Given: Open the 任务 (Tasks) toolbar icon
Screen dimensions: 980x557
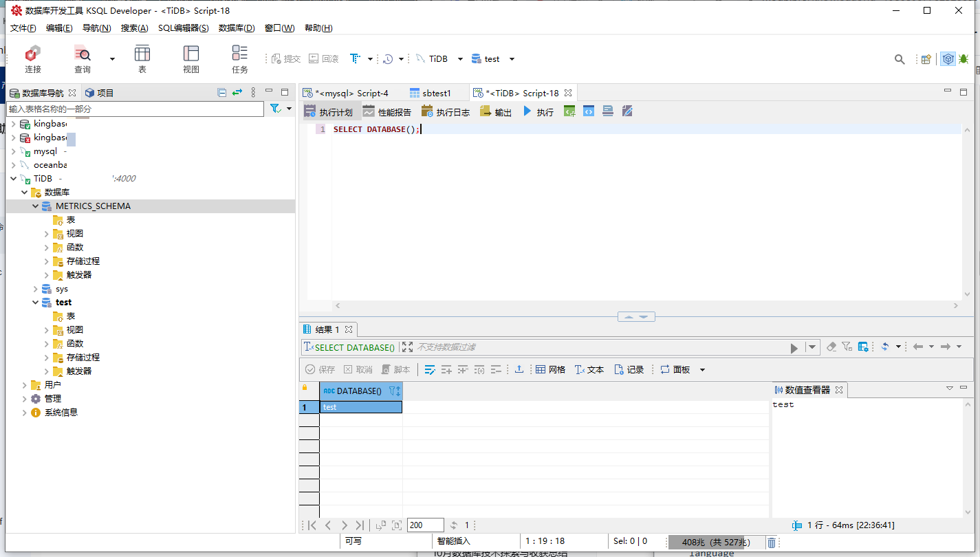Looking at the screenshot, I should tap(240, 58).
